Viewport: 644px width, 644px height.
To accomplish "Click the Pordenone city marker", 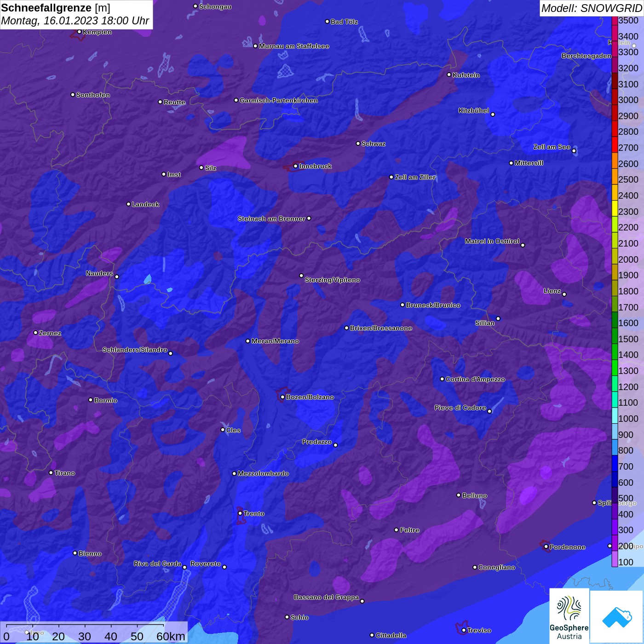I will coord(546,547).
